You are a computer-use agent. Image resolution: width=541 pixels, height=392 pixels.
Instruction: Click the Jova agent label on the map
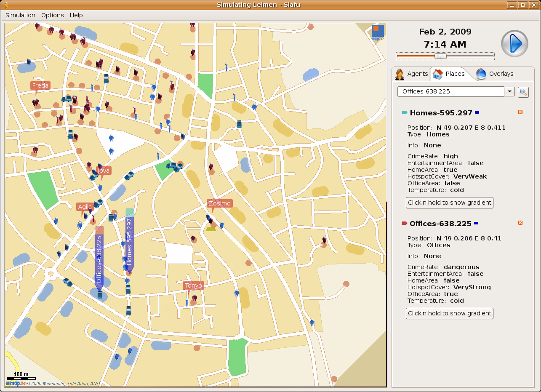(104, 171)
